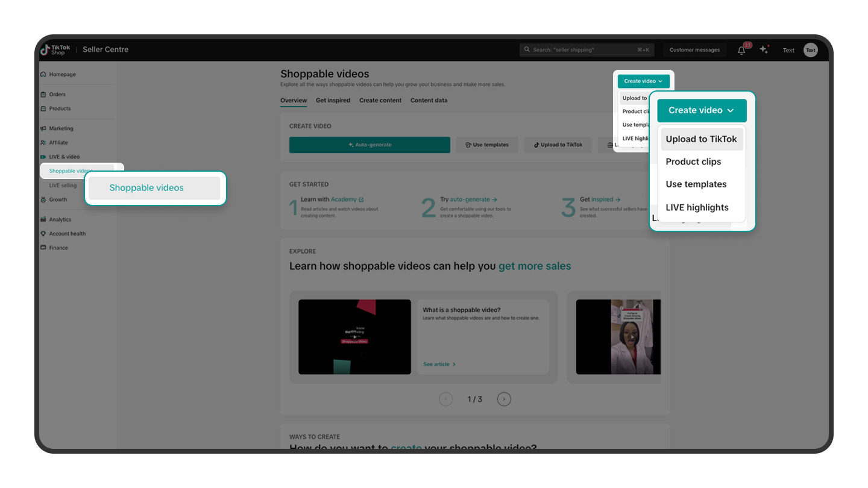Go to previous carousel slide arrow
The width and height of the screenshot is (868, 488).
pyautogui.click(x=445, y=399)
